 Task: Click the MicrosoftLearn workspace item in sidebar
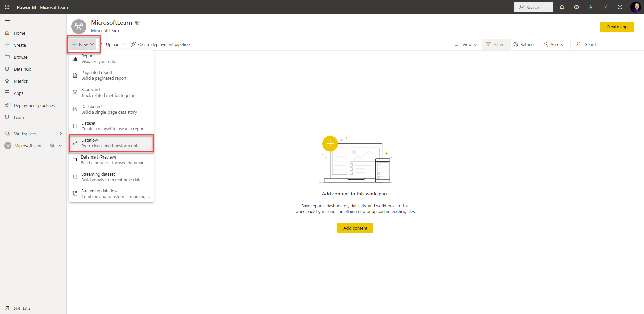(29, 146)
